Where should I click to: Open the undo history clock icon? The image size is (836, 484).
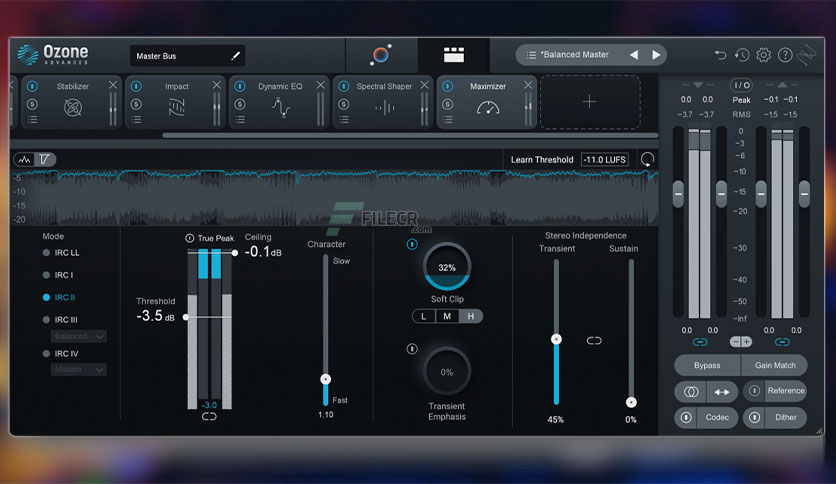(x=742, y=55)
